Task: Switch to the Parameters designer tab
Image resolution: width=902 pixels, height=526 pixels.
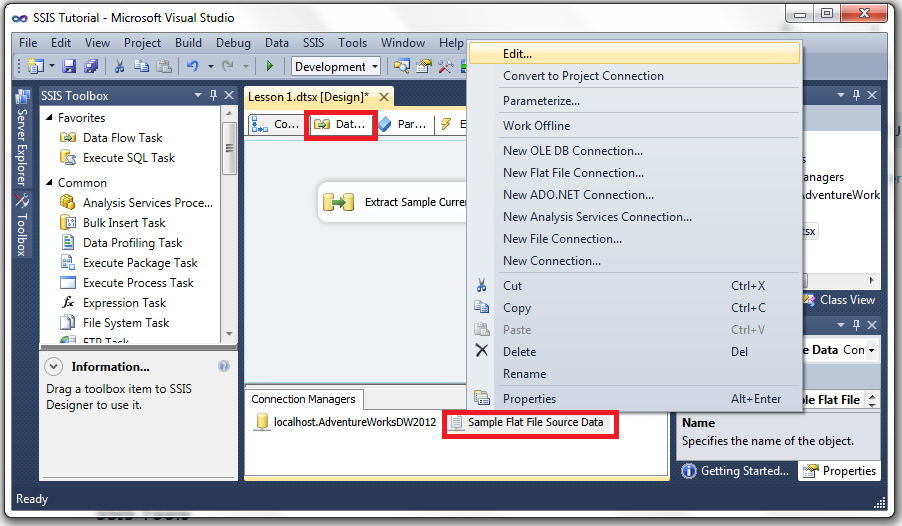Action: [x=403, y=124]
